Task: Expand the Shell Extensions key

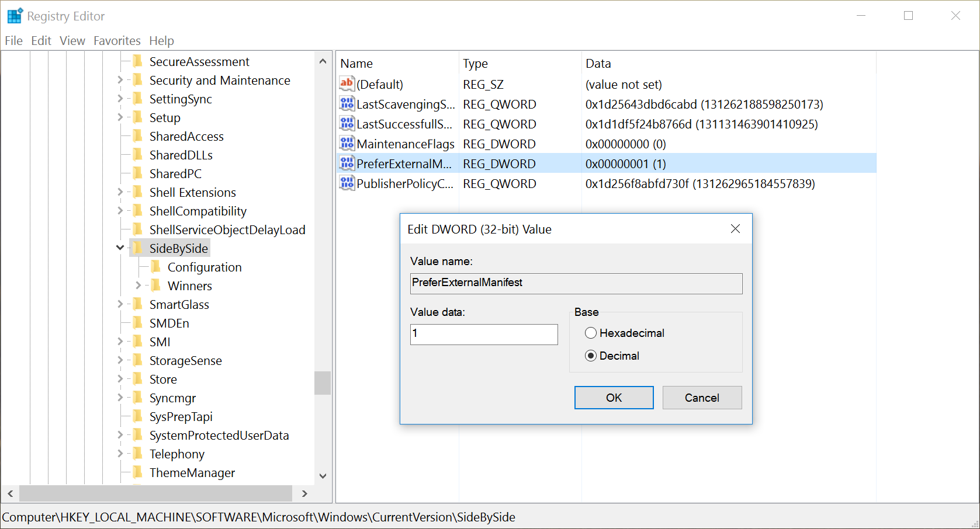Action: click(x=120, y=192)
